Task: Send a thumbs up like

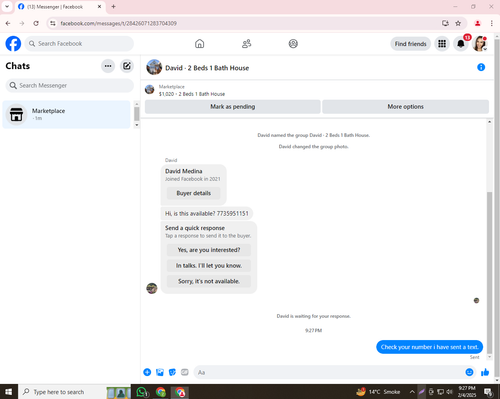Action: pos(485,372)
